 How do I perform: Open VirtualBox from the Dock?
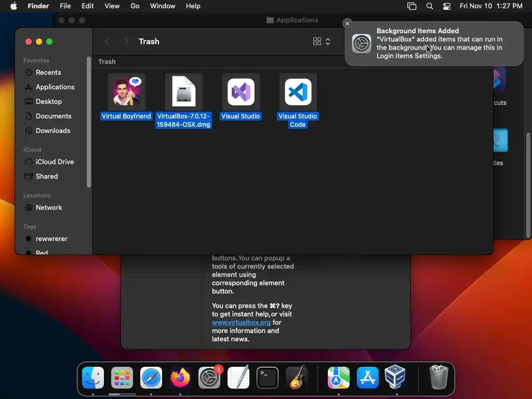click(395, 377)
